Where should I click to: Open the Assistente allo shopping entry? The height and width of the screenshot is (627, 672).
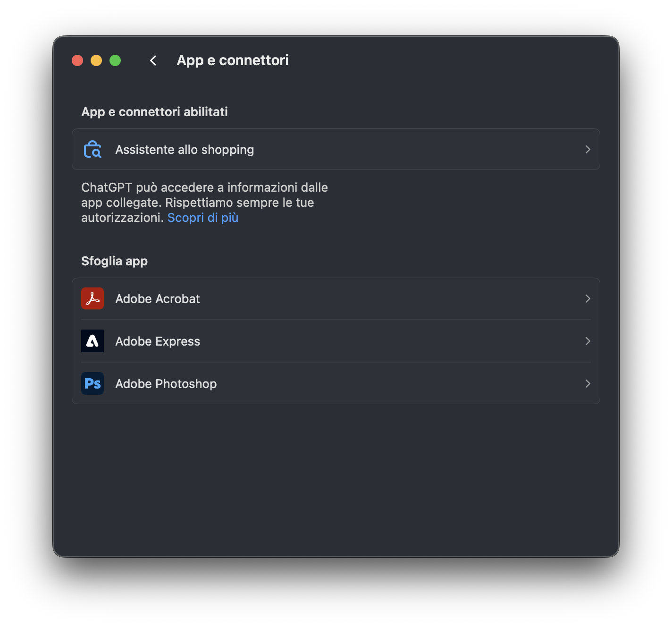tap(185, 150)
